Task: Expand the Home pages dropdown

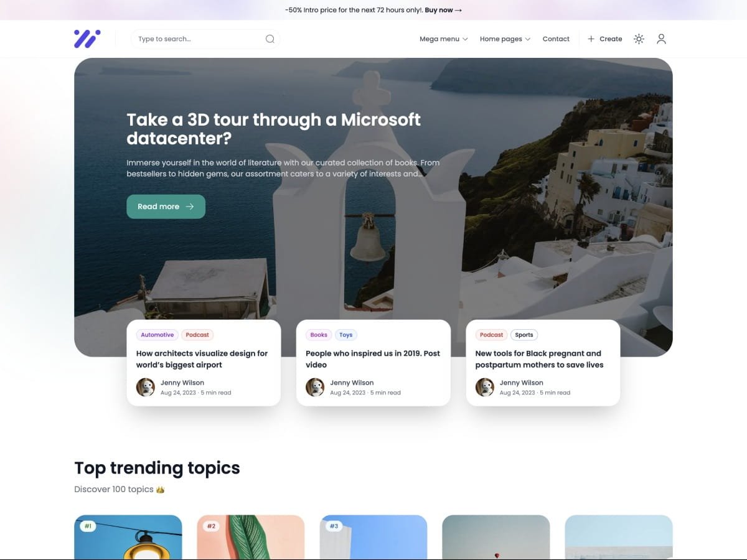Action: [x=505, y=39]
